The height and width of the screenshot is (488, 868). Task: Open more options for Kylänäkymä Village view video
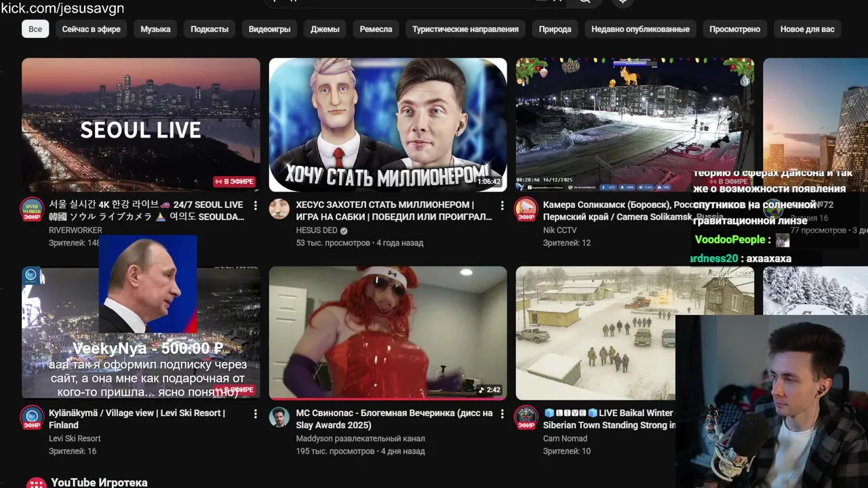255,413
